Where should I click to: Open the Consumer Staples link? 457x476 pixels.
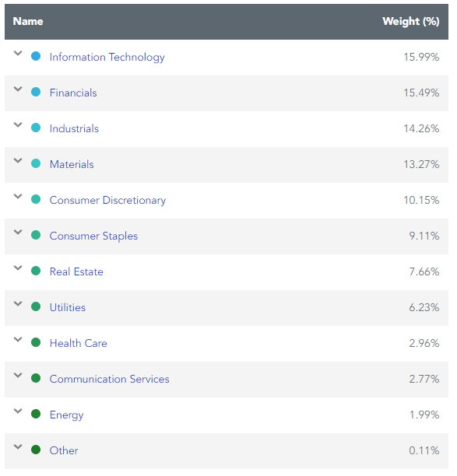(x=93, y=236)
